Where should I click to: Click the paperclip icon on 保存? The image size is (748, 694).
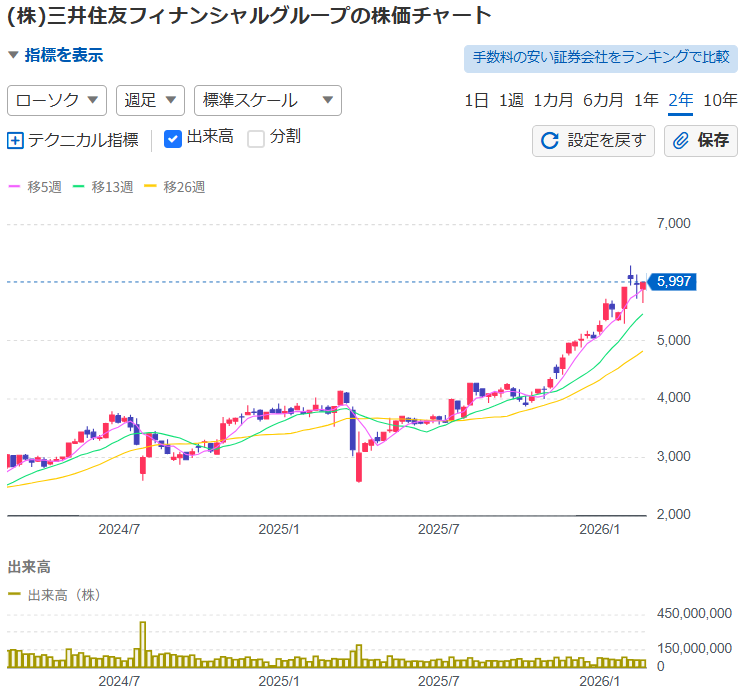681,141
